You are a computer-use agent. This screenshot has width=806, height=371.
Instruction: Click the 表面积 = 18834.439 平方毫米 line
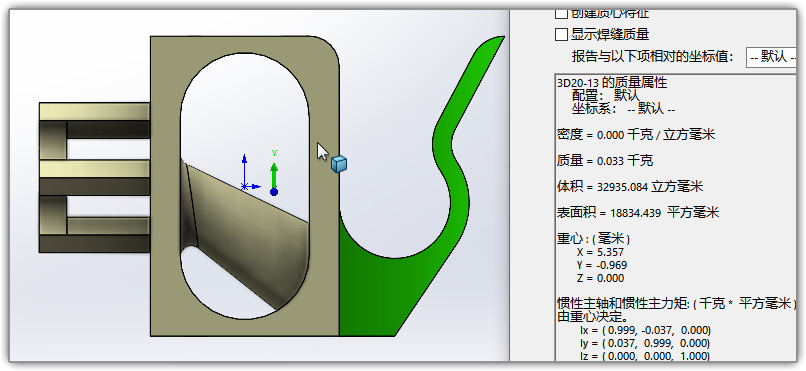(x=637, y=212)
